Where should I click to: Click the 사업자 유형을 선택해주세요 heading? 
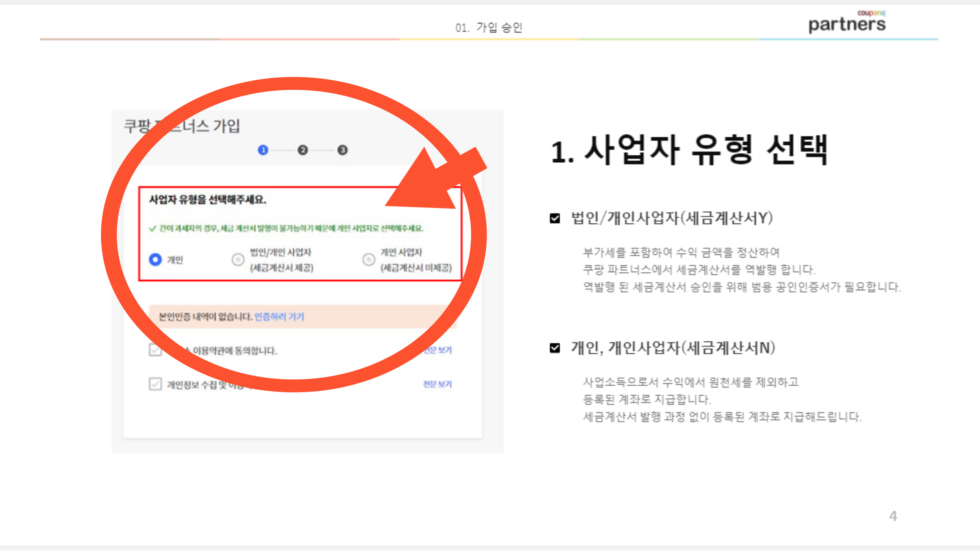click(x=207, y=200)
